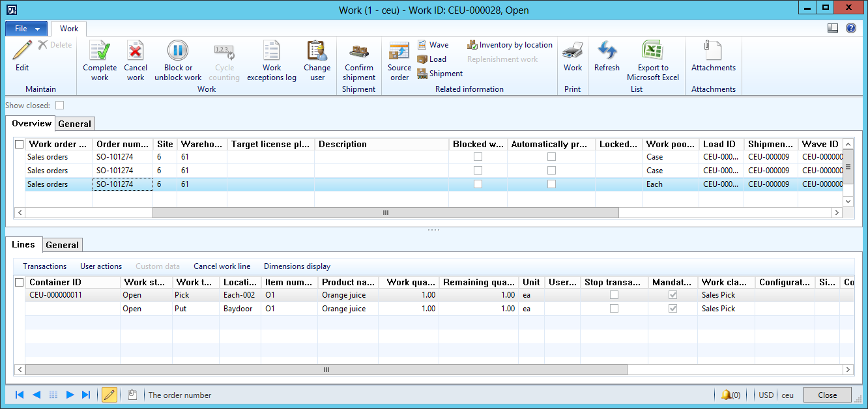Open the Work exceptions log
This screenshot has width=868, height=409.
(x=271, y=52)
